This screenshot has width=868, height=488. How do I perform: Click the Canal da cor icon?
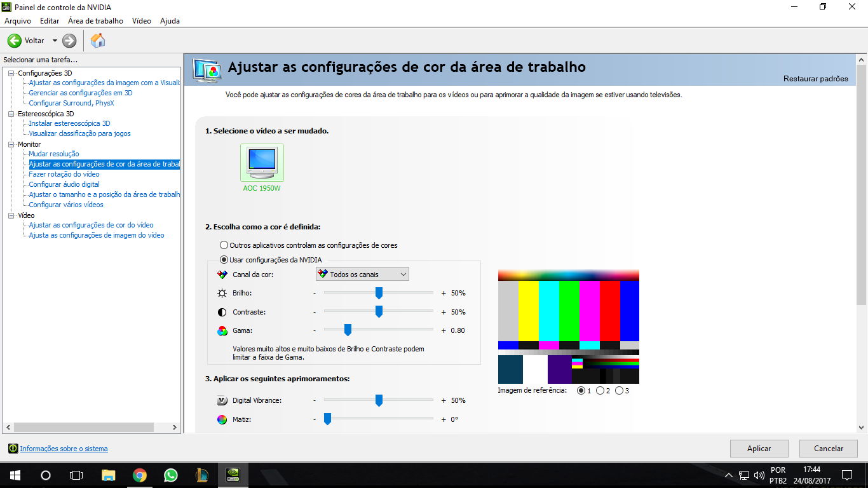tap(222, 274)
